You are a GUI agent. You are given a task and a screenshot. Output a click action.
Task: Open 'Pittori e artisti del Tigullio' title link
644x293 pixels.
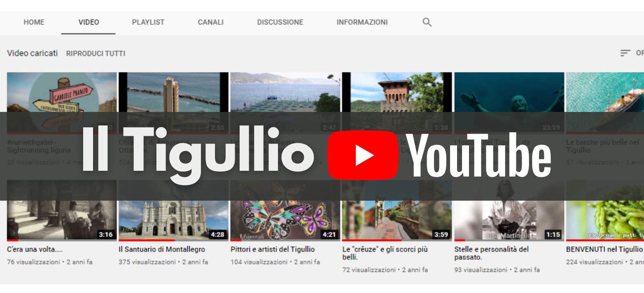coord(273,249)
